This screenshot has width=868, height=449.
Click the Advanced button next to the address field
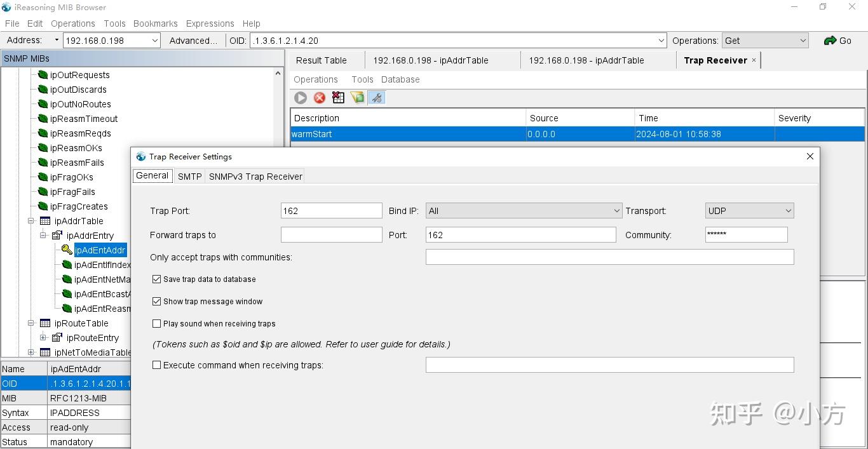click(x=193, y=40)
